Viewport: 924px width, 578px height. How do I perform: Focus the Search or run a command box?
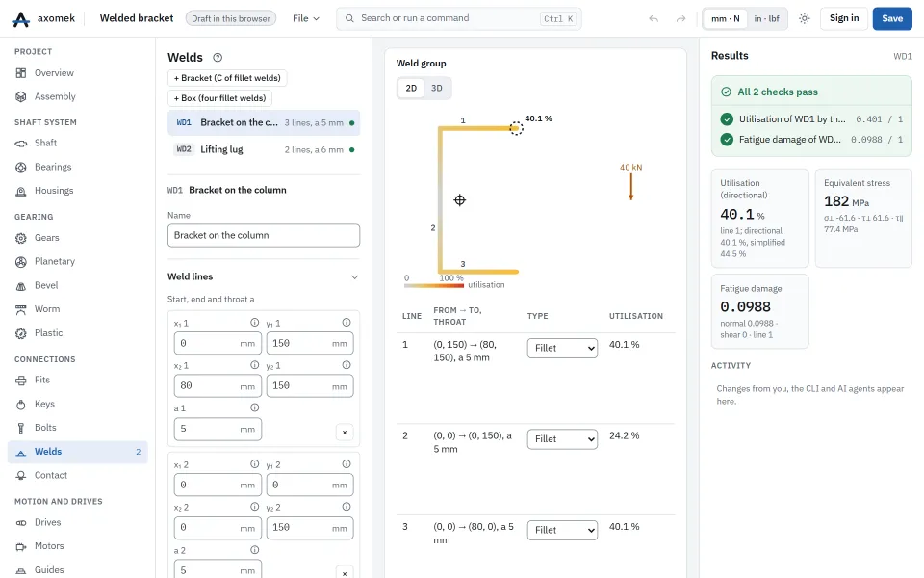pos(459,19)
